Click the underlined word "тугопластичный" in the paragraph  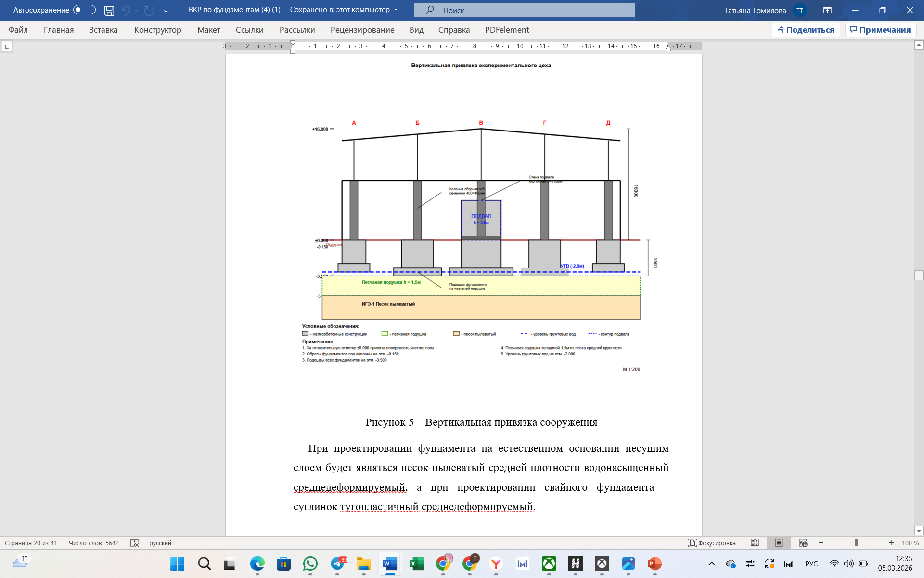[379, 507]
